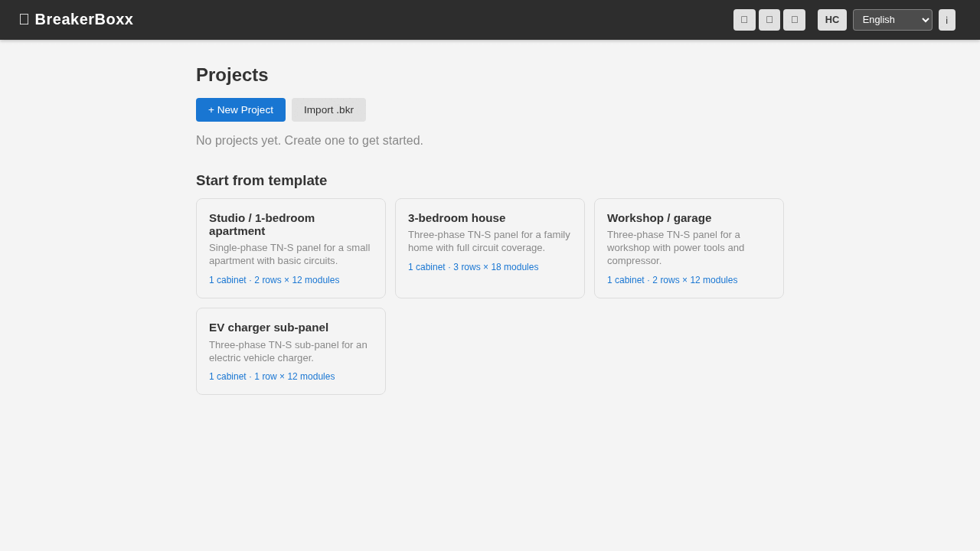Click the middle square icon button in the header
This screenshot has height=551, width=980.
pyautogui.click(x=769, y=20)
